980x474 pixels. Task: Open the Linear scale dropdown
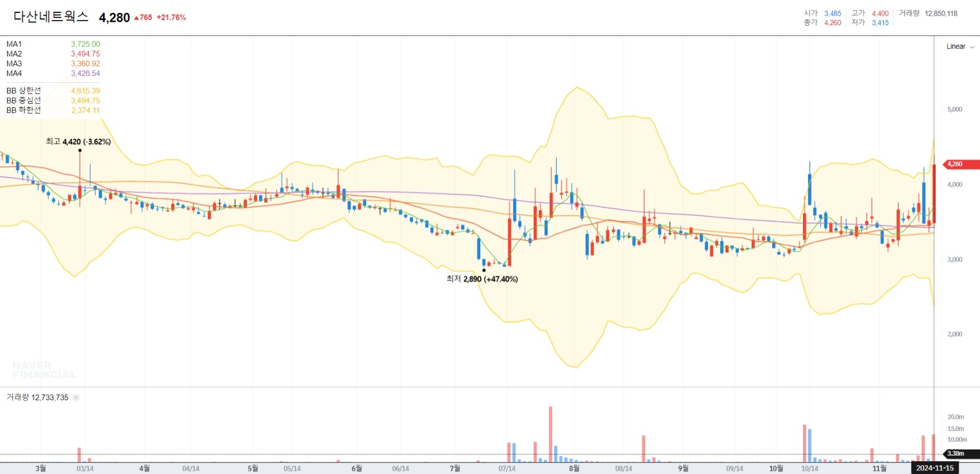click(960, 46)
